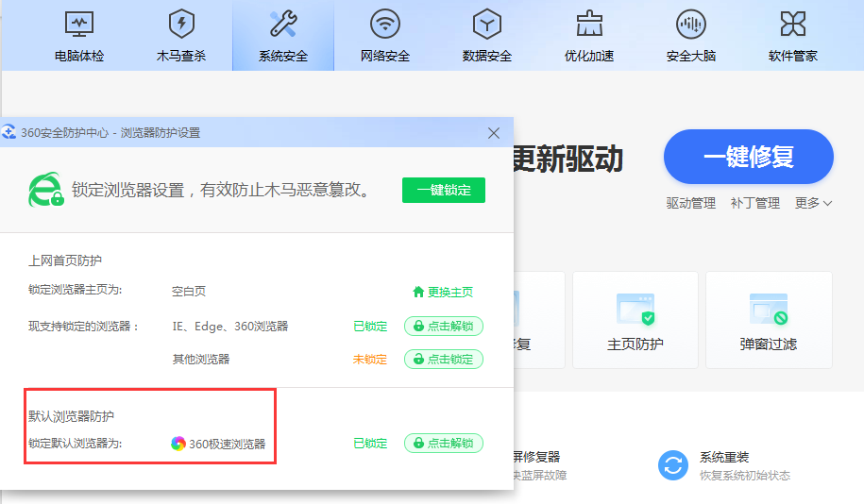This screenshot has height=504, width=864.
Task: Click the 已锁定 status for IE、Edge、360浏览器
Action: point(370,326)
